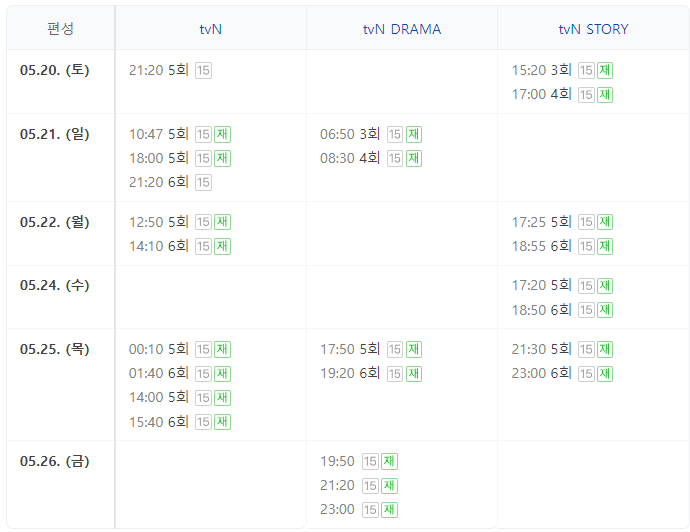Screen dimensions: 690x532
Task: Select the 17:20 5회 tvN STORY entry
Action: 542,285
